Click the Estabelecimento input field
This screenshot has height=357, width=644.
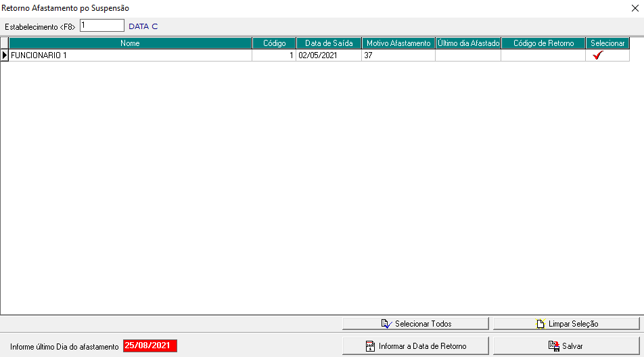[x=102, y=26]
